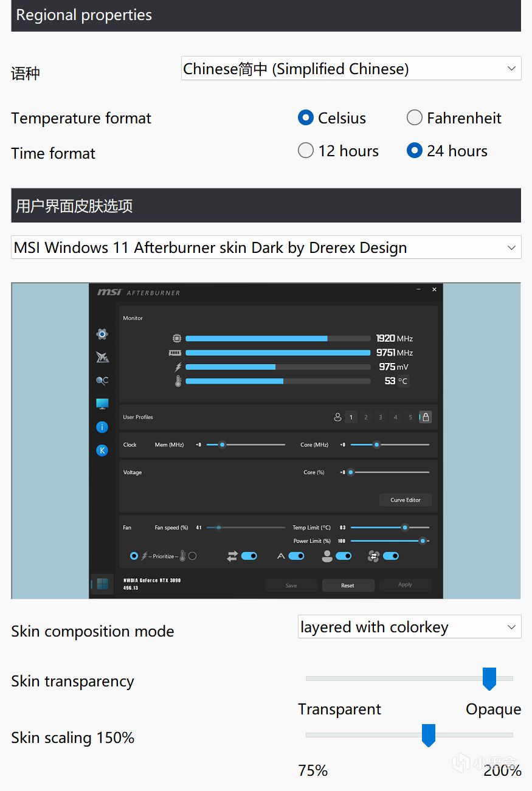Click the Windows logo startup icon
The width and height of the screenshot is (532, 791).
tap(103, 584)
